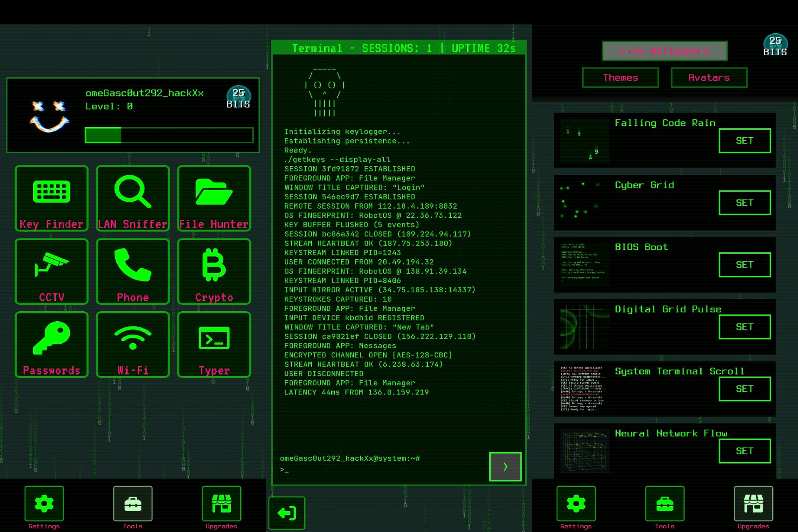Open the Typer terminal tool
The width and height of the screenshot is (798, 532).
coord(214,345)
